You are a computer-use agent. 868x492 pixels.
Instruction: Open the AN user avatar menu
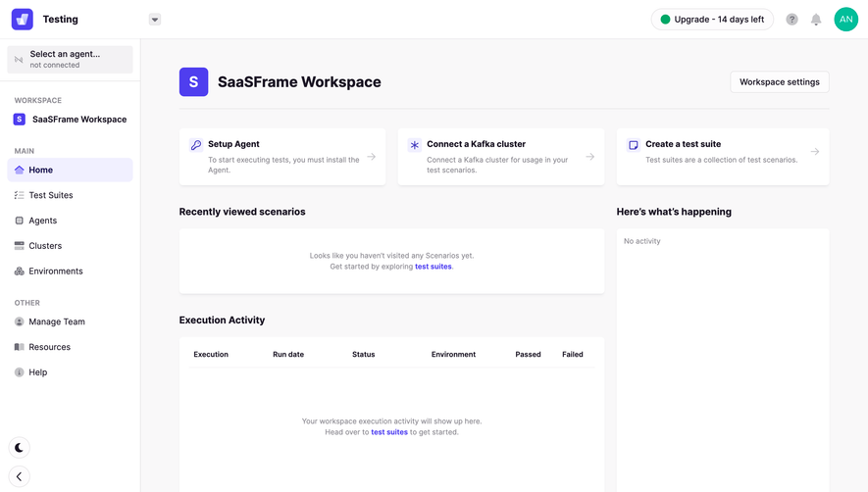pos(845,20)
